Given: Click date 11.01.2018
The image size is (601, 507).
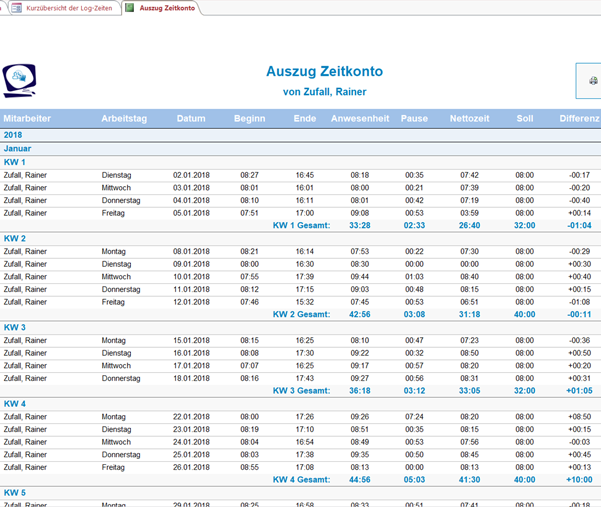Looking at the screenshot, I should (191, 289).
